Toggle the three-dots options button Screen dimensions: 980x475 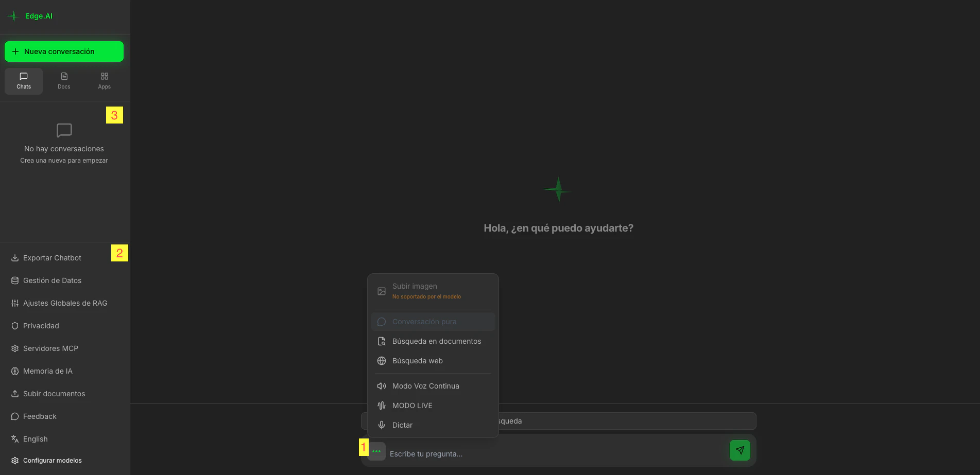click(x=376, y=451)
